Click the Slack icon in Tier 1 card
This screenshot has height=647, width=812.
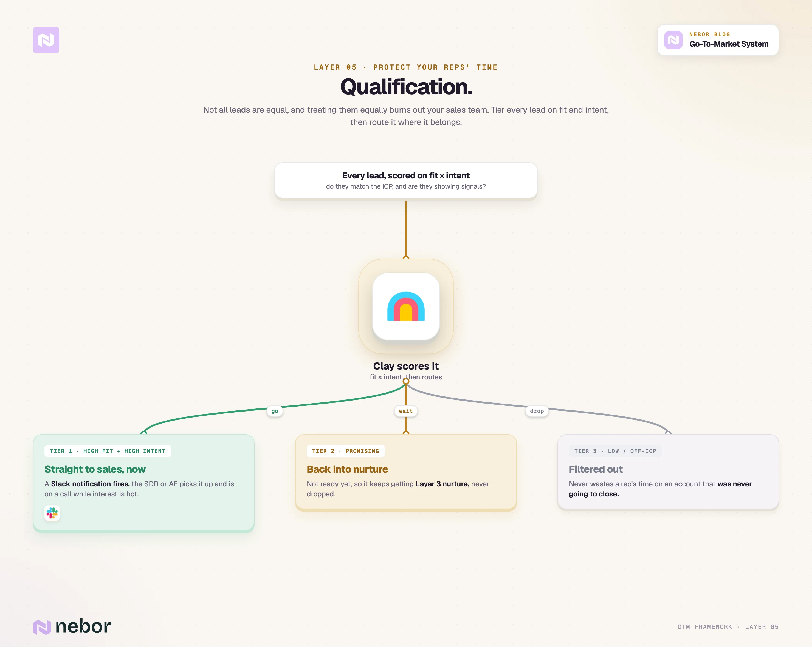(x=52, y=513)
